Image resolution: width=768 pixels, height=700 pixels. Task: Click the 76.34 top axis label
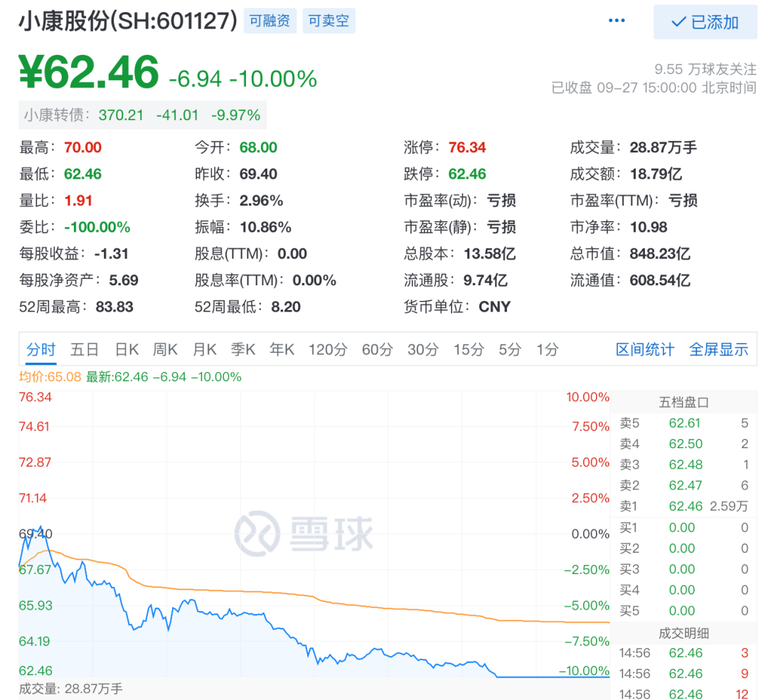(36, 397)
